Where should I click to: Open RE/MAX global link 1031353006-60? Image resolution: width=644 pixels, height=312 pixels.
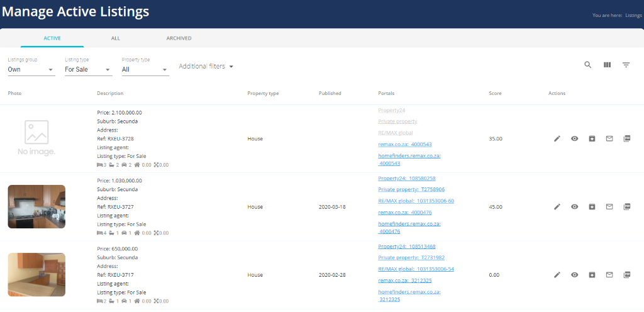(x=416, y=201)
